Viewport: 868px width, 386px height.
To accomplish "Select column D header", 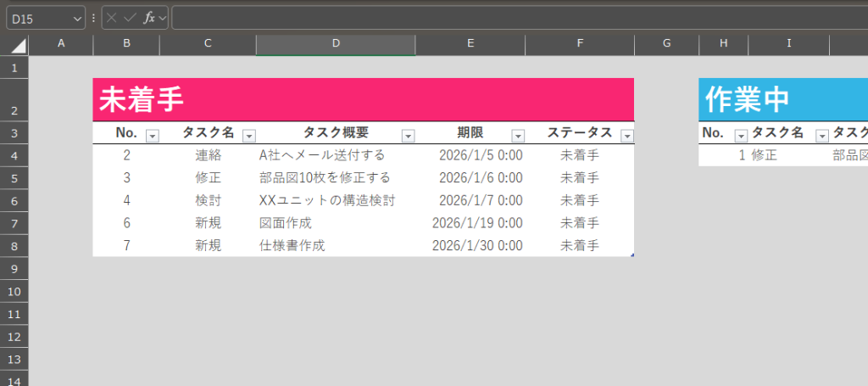I will tap(336, 44).
